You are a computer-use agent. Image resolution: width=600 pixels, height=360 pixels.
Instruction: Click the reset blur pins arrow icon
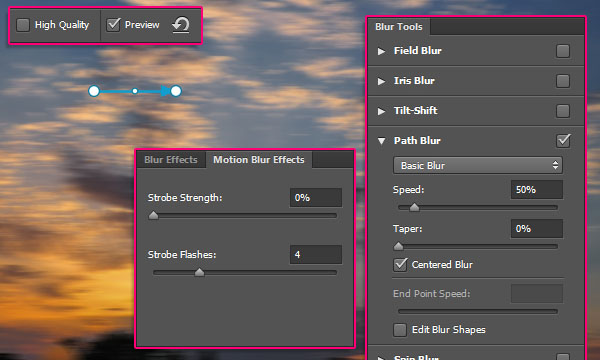coord(181,25)
